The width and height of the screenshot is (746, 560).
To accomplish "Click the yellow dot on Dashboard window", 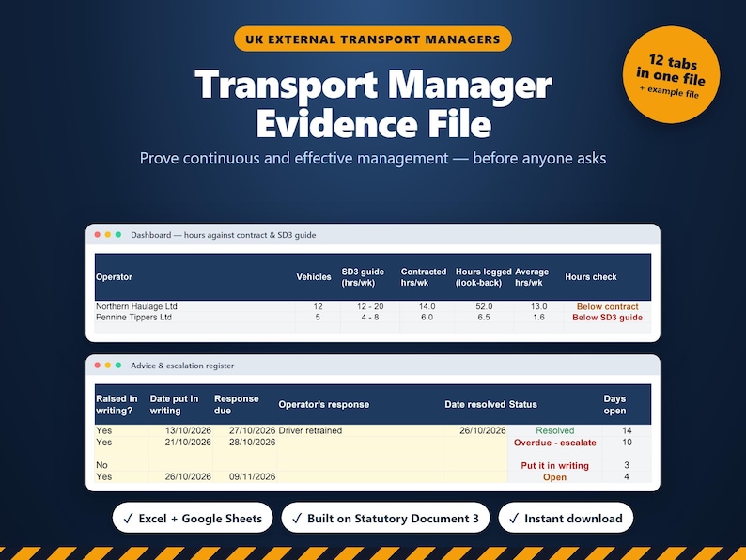I will (x=108, y=235).
